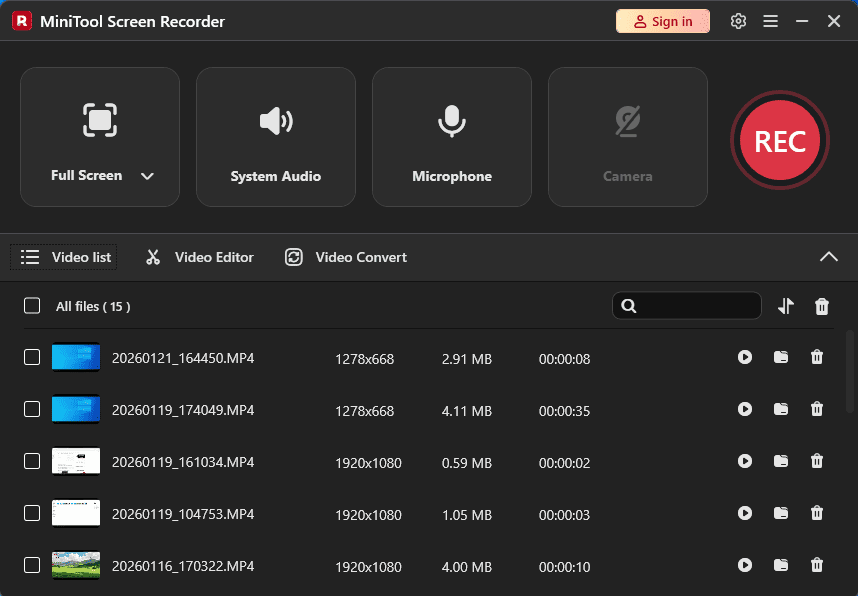
Task: Toggle System Audio recording
Action: 276,136
